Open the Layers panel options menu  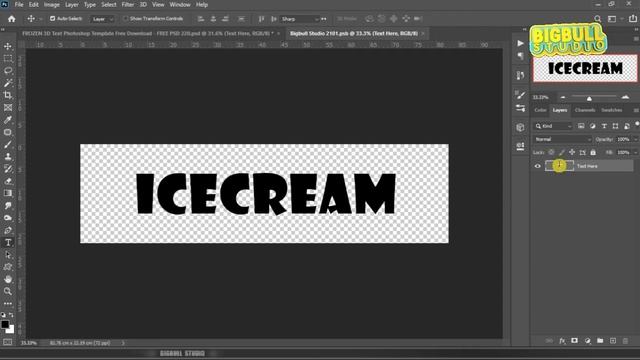pyautogui.click(x=636, y=110)
